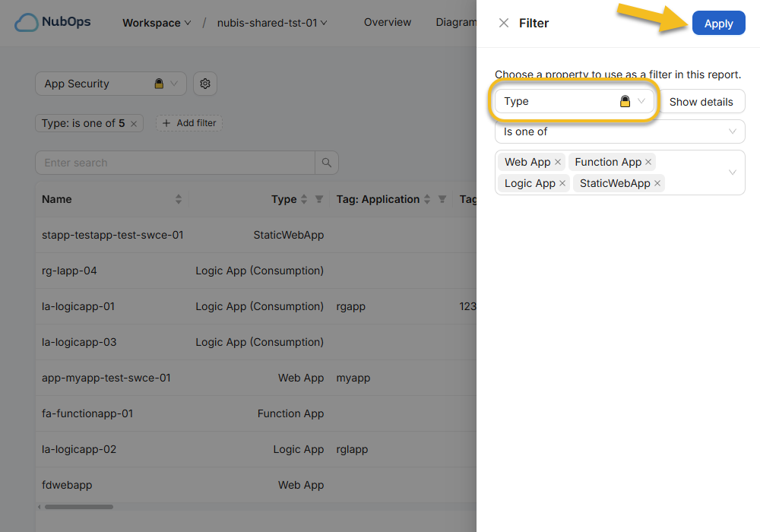
Task: Click the Filter panel title
Action: [534, 23]
